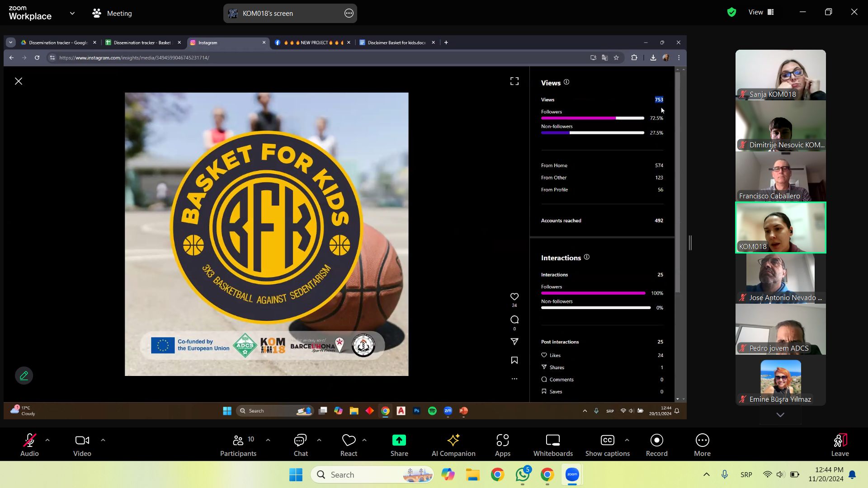The height and width of the screenshot is (488, 868).
Task: Open the Meeting menu
Action: [x=112, y=13]
